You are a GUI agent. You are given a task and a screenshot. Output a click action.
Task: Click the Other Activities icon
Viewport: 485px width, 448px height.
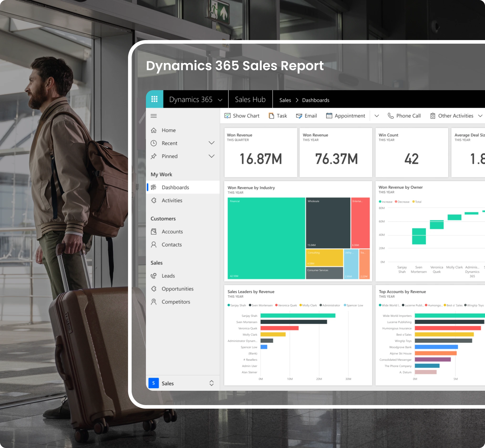click(x=433, y=116)
